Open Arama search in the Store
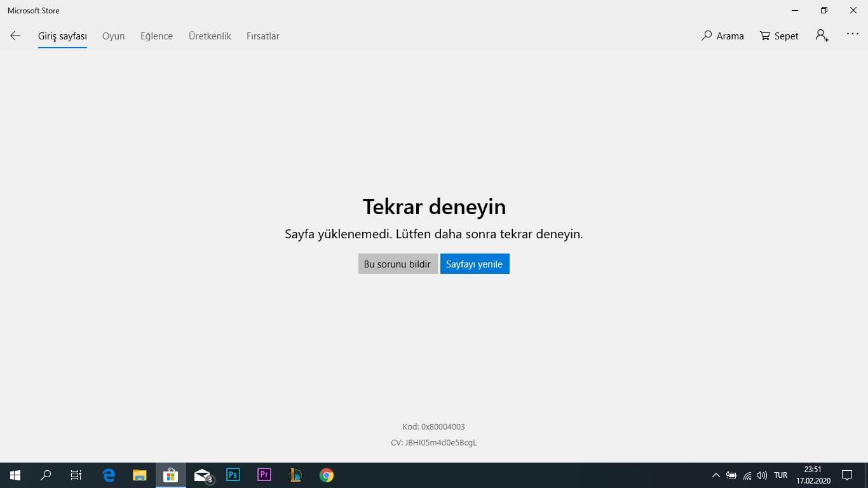 click(722, 36)
